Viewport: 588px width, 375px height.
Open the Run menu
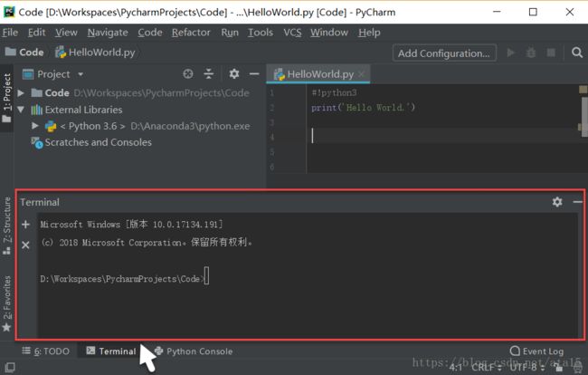pos(230,33)
